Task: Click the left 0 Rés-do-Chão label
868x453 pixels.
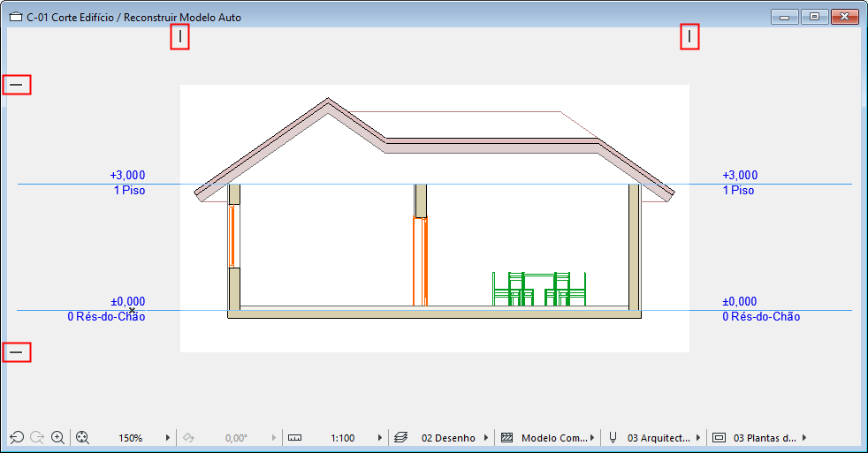Action: pos(106,316)
